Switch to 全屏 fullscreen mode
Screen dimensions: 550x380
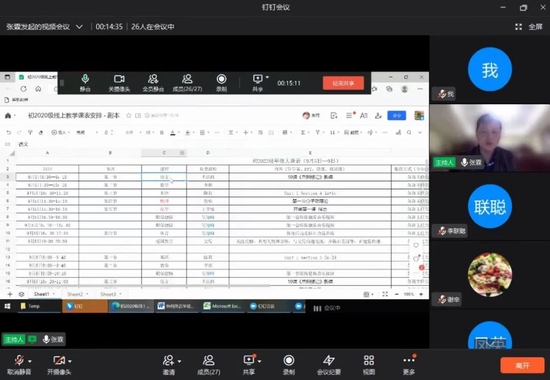pos(529,27)
